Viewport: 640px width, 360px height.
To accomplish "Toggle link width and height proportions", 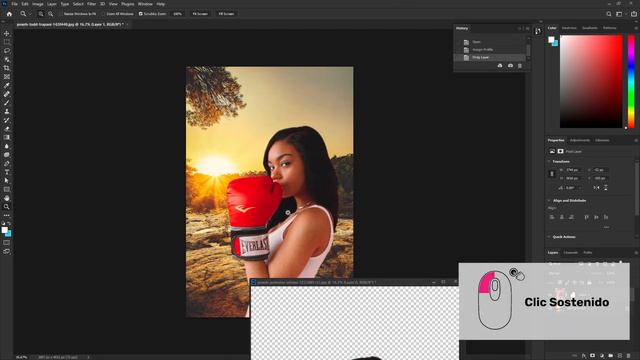I will tap(552, 174).
